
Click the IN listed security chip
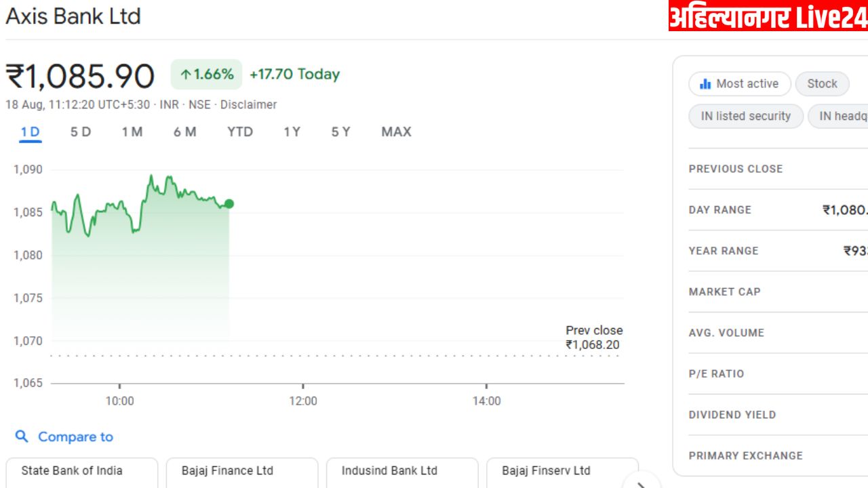pyautogui.click(x=746, y=117)
